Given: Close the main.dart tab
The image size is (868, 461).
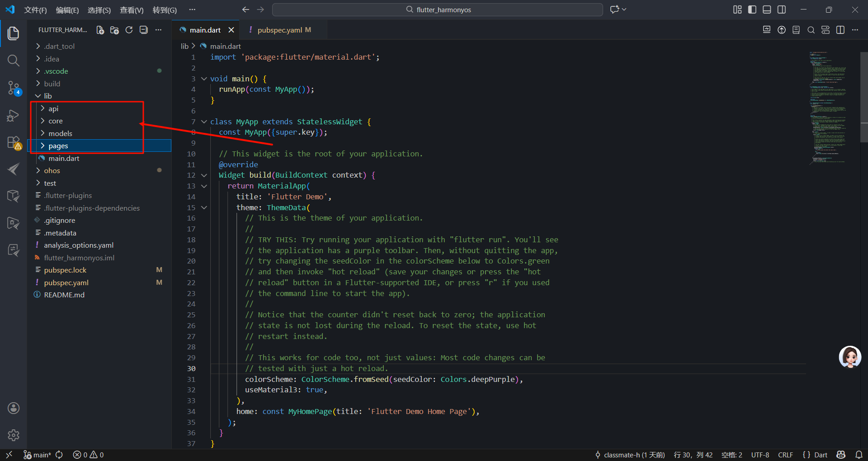Looking at the screenshot, I should (231, 30).
